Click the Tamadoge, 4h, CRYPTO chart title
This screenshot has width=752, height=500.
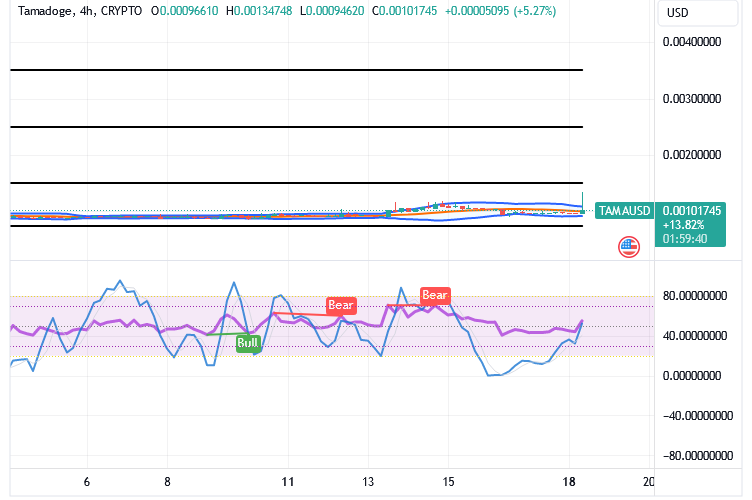click(x=80, y=11)
